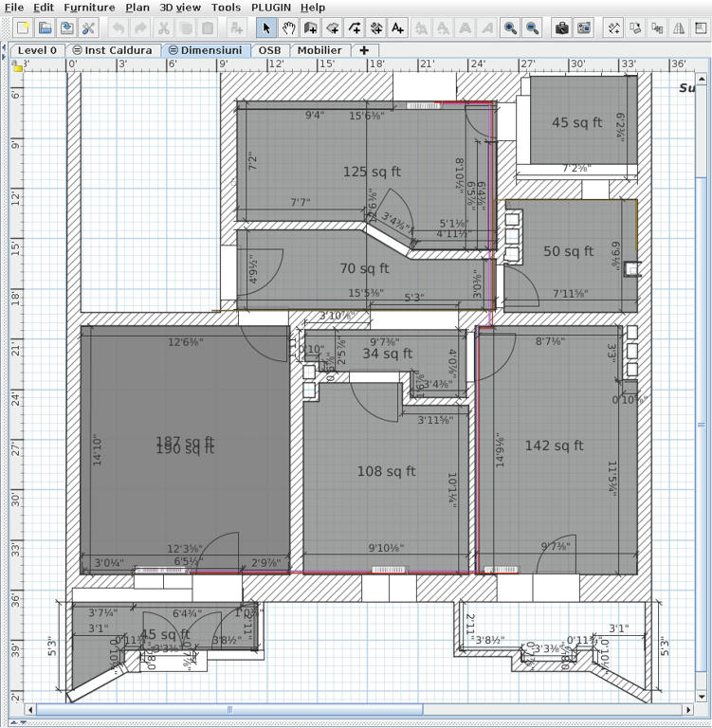Click the second plugin toolbar icon
Image resolution: width=712 pixels, height=728 pixels.
tap(635, 28)
